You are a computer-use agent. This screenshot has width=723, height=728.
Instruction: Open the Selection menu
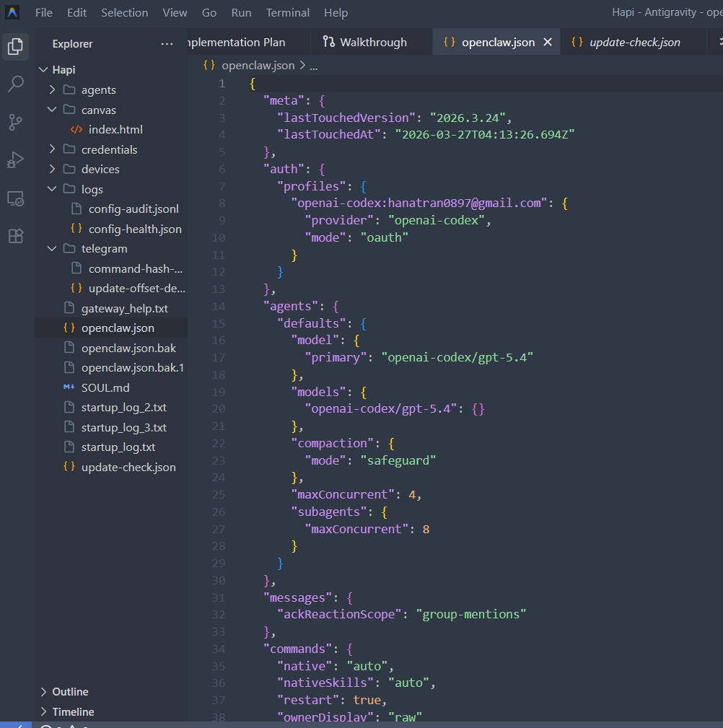click(x=124, y=12)
